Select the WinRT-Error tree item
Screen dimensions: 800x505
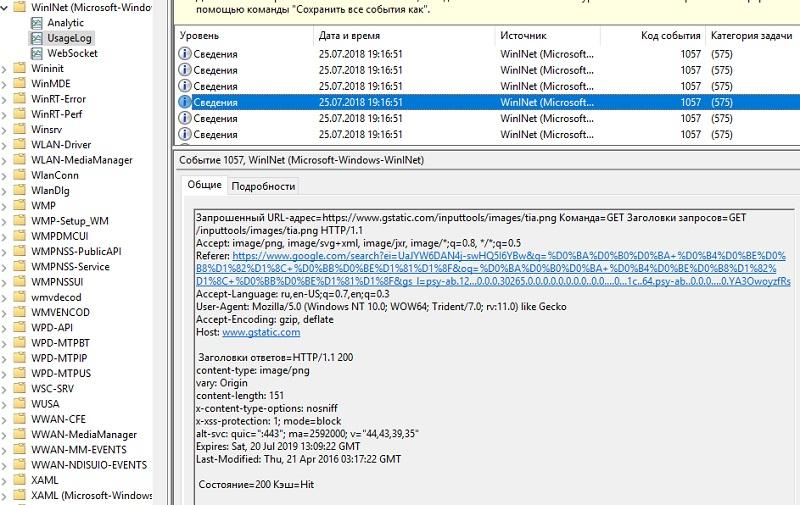coord(58,99)
